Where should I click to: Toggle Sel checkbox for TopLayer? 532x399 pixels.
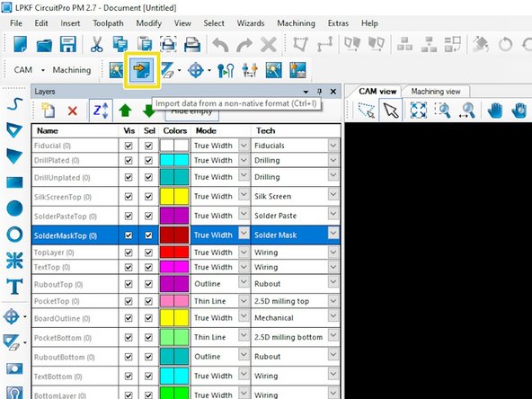point(148,253)
